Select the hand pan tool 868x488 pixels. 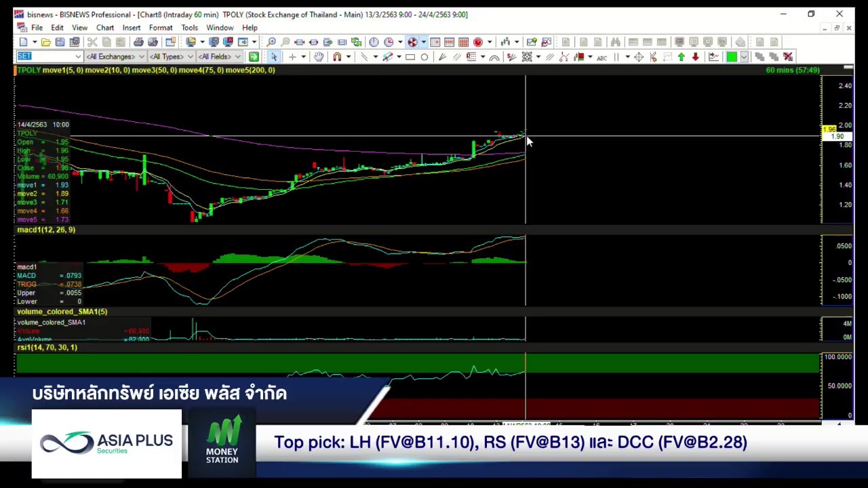319,57
